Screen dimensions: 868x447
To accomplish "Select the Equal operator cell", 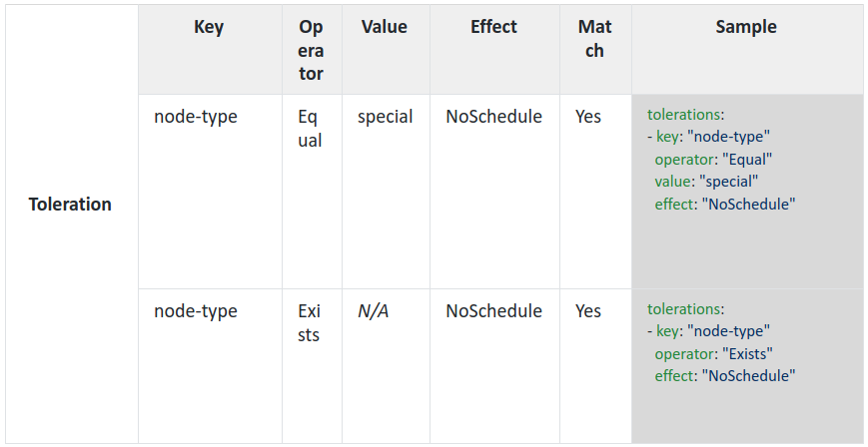I will pos(310,129).
